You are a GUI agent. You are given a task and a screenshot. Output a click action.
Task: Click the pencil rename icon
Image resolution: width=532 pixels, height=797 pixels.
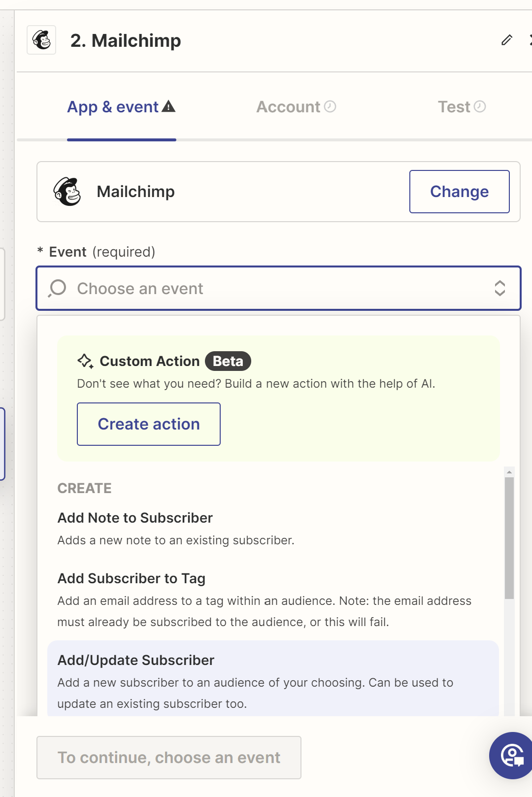[x=507, y=40]
